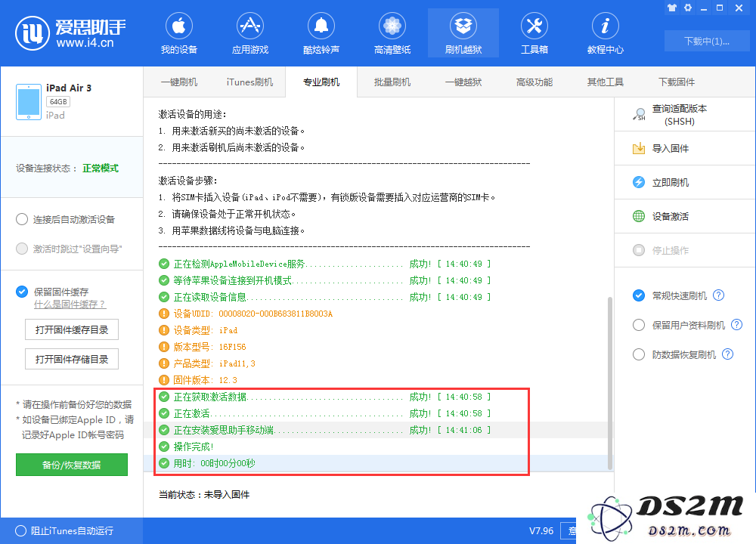
Task: Click UDID value 00008020-000B683811B8003A
Action: [x=275, y=314]
